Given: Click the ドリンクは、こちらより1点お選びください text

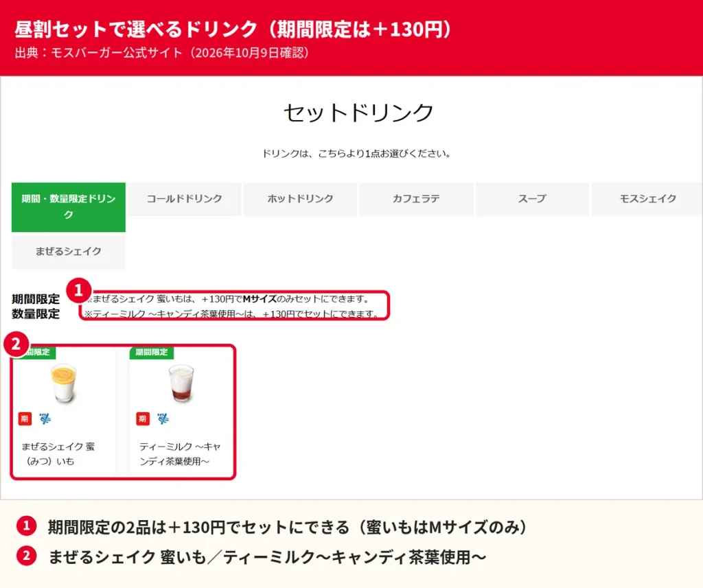Looking at the screenshot, I should click(x=356, y=154).
